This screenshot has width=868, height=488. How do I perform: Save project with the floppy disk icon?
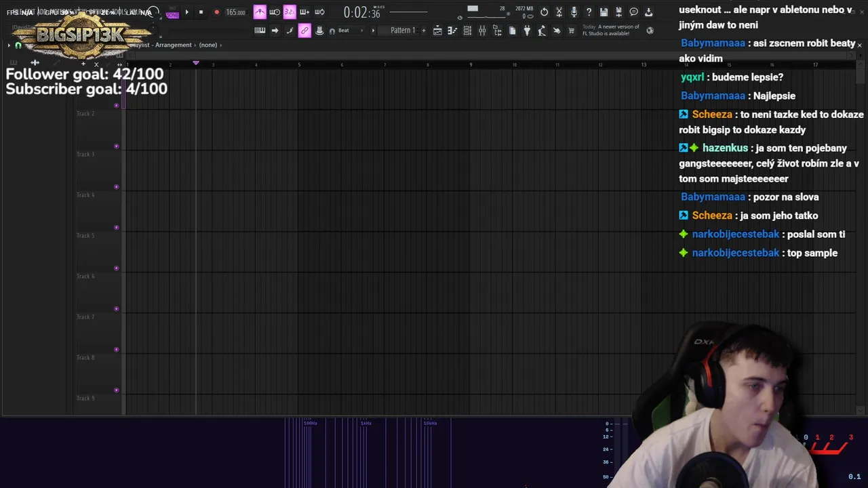click(x=604, y=12)
